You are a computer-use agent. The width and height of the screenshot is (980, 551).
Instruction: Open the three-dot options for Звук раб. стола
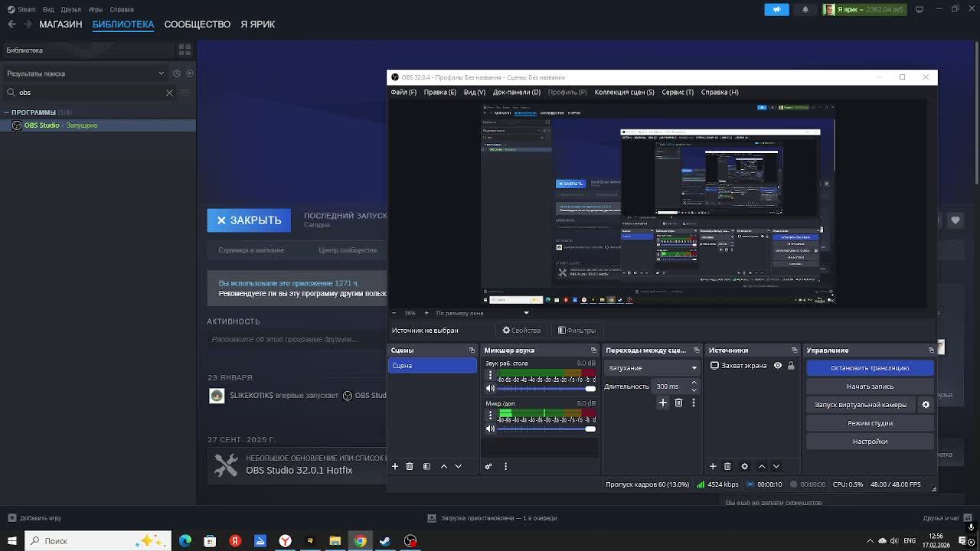[490, 375]
